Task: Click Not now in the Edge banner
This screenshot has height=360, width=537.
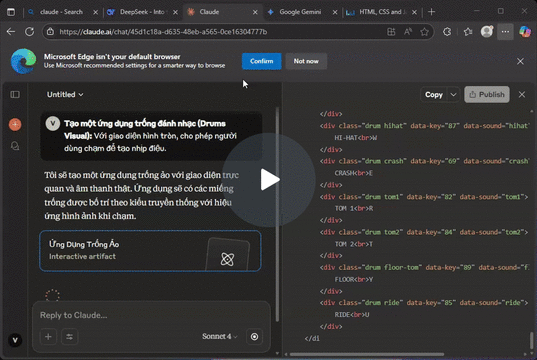Action: [306, 61]
